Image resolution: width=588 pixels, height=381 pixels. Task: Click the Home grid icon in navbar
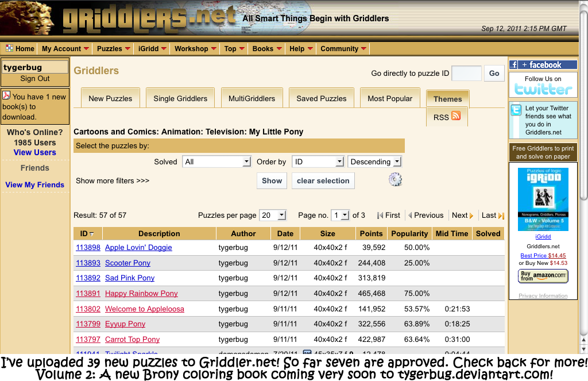point(9,48)
